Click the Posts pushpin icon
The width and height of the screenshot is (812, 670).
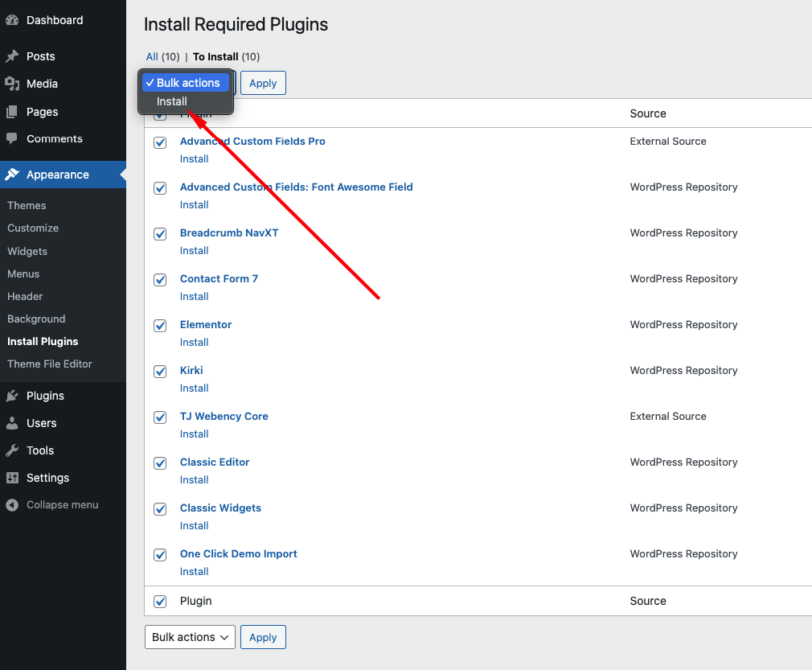(x=12, y=56)
